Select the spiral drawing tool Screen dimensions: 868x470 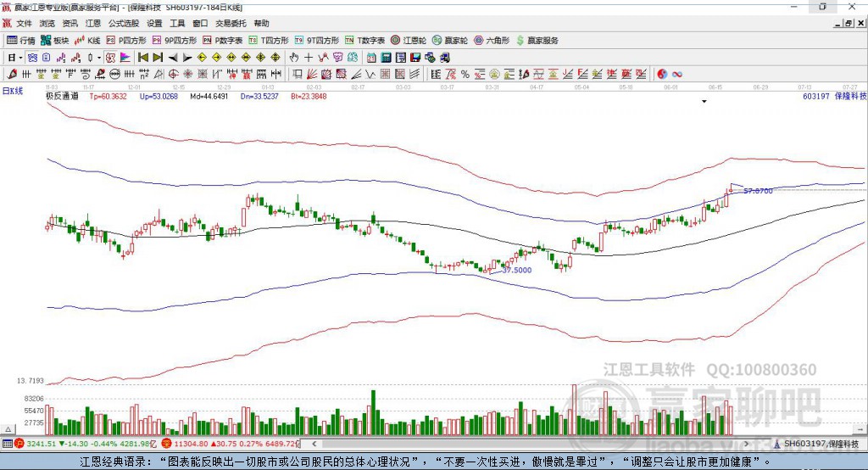click(x=86, y=75)
